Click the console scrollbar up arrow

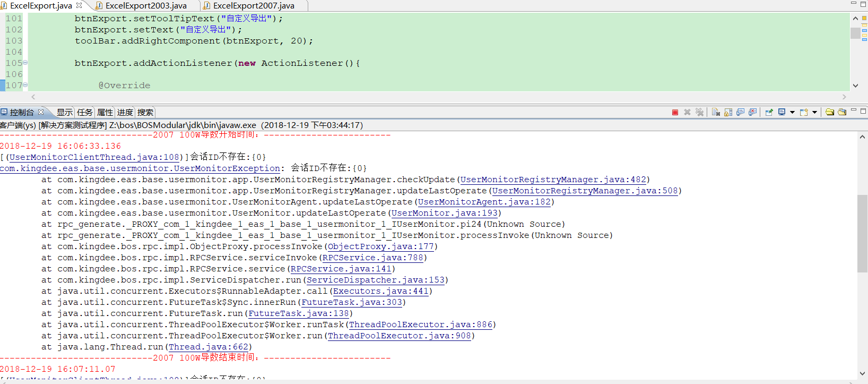point(862,137)
